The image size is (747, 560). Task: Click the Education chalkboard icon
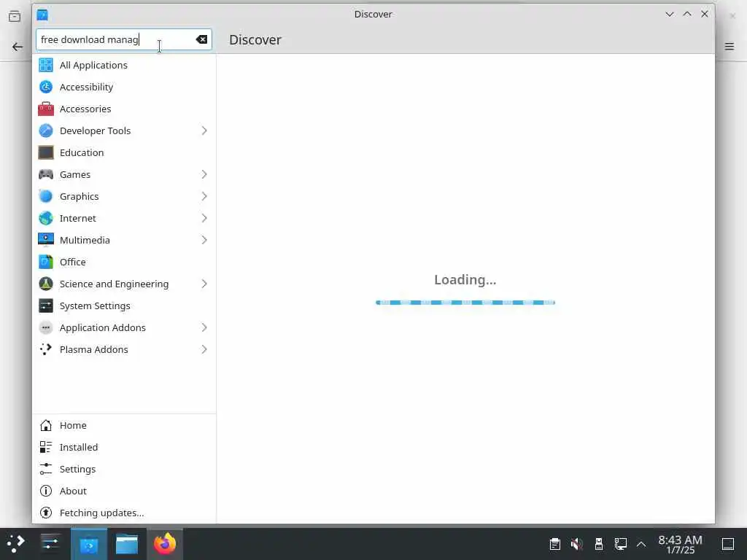coord(46,152)
